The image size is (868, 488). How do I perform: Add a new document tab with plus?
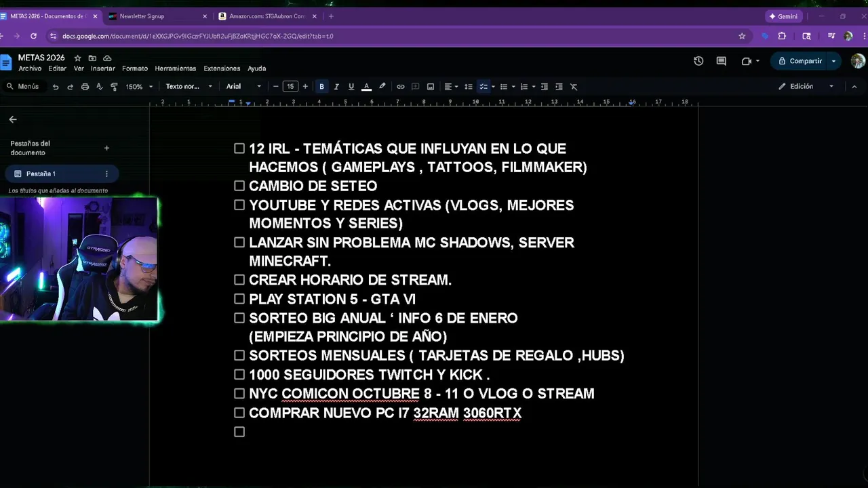click(106, 148)
